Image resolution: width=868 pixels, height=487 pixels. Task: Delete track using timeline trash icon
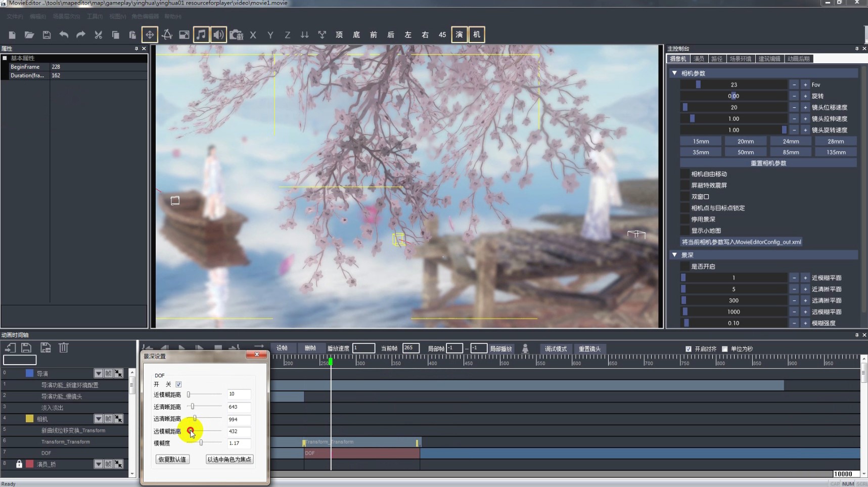[63, 347]
